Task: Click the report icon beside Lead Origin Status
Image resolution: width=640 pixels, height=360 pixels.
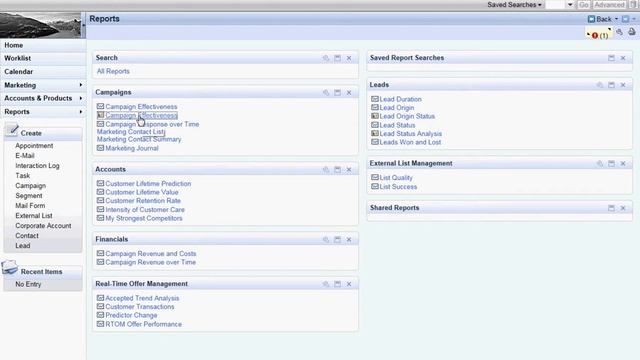Action: [x=375, y=116]
